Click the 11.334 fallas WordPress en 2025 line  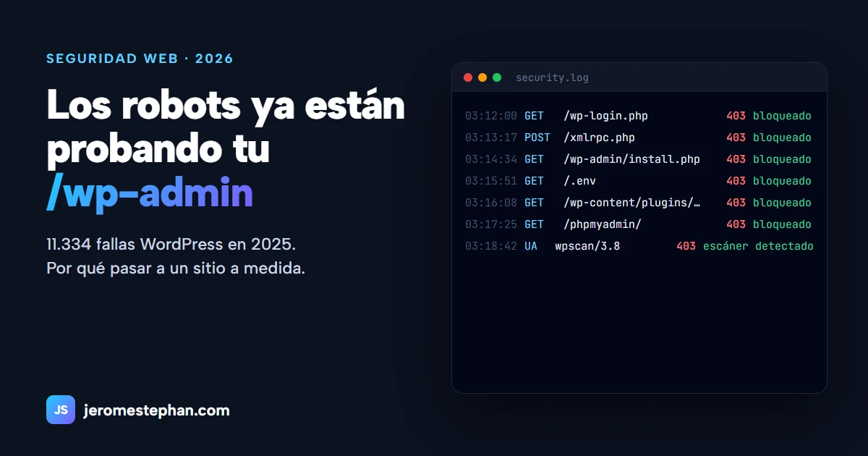[171, 244]
